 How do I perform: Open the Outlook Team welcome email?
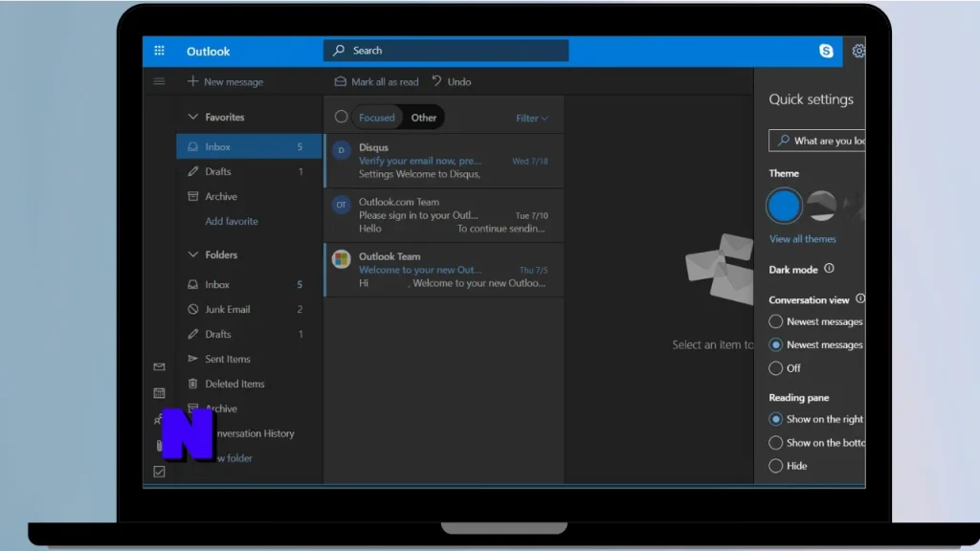tap(444, 269)
